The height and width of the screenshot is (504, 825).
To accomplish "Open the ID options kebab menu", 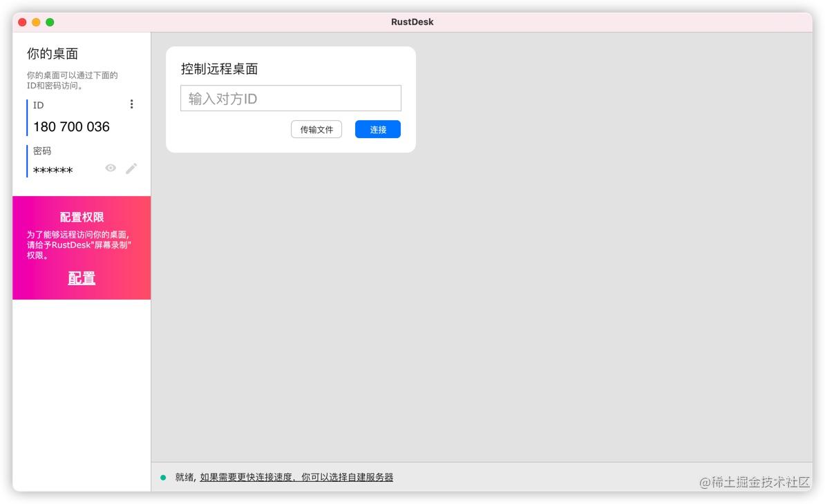I will (131, 104).
